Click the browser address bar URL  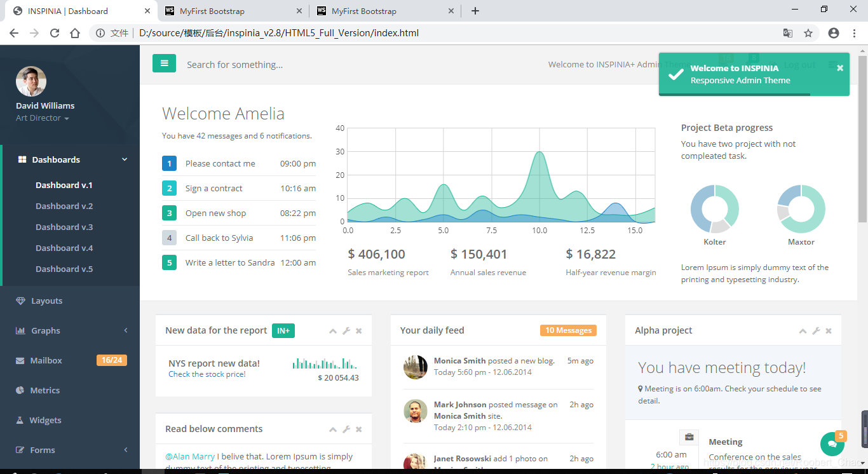coord(279,33)
